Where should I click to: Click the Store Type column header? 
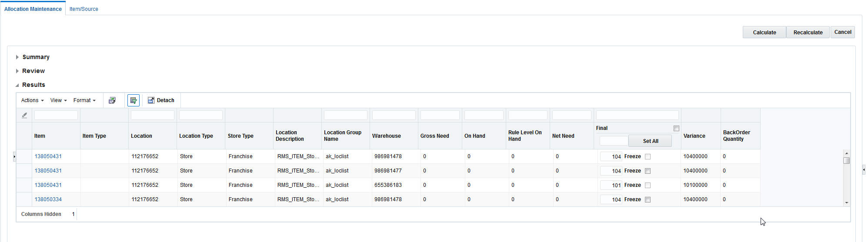tap(249, 136)
